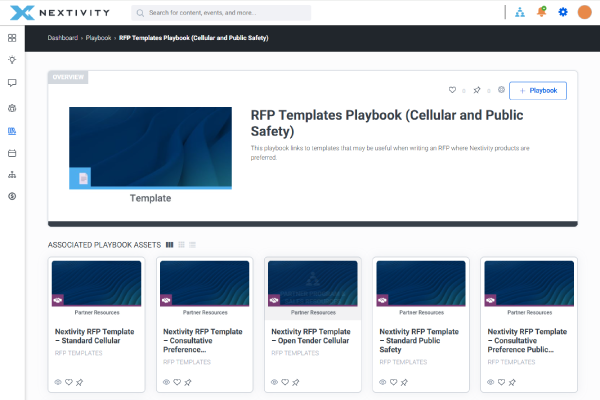This screenshot has height=400, width=600.
Task: Click the Playbook breadcrumb link
Action: [99, 38]
